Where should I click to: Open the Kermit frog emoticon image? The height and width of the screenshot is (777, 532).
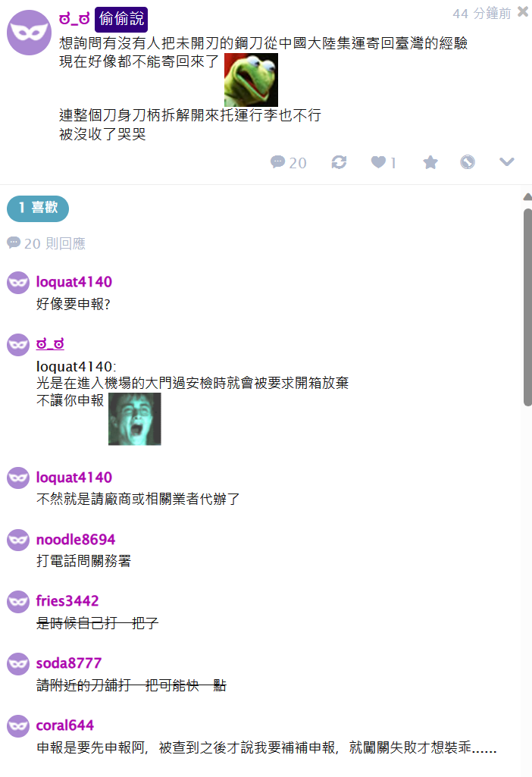[251, 80]
